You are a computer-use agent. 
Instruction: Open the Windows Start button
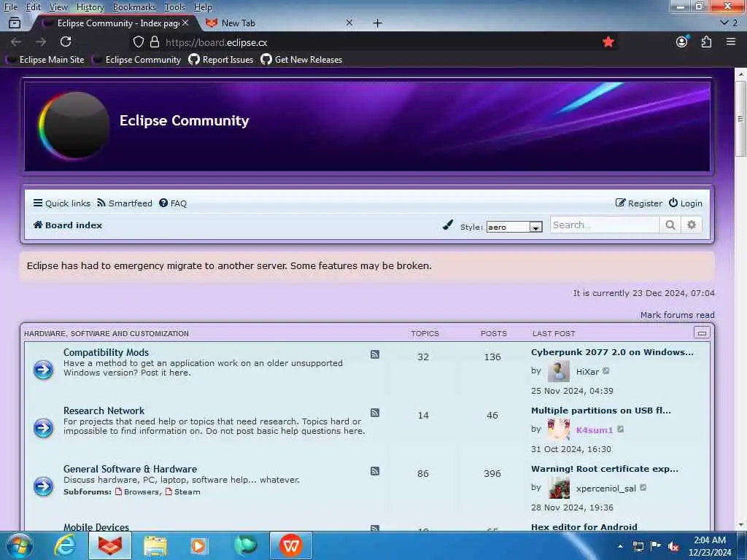19,545
